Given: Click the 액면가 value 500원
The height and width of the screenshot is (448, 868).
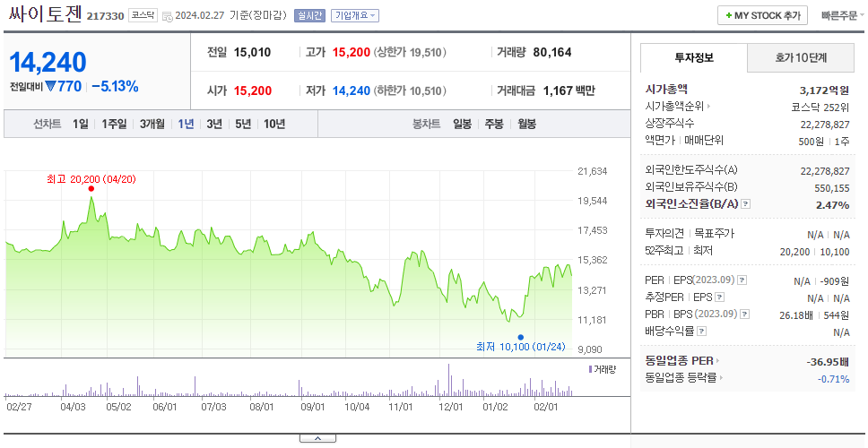Looking at the screenshot, I should pyautogui.click(x=811, y=141).
